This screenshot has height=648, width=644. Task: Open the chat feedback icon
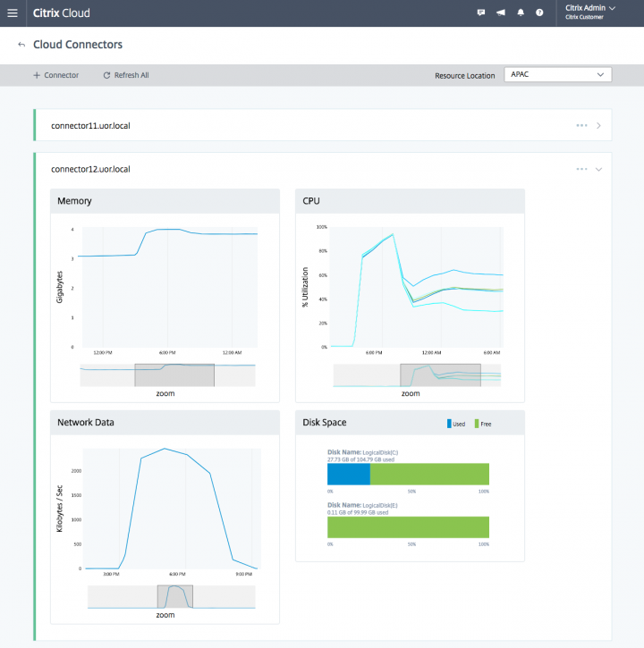[481, 13]
